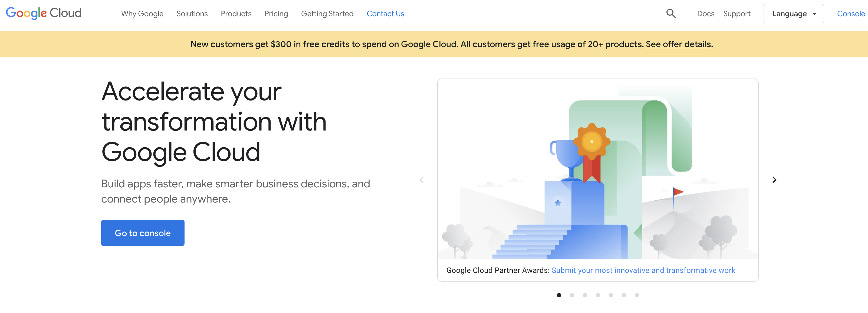Open the See offer details link
The width and height of the screenshot is (868, 313).
click(x=678, y=44)
